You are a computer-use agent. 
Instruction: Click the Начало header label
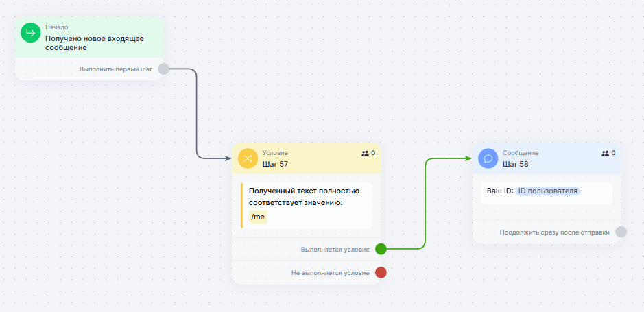click(57, 27)
